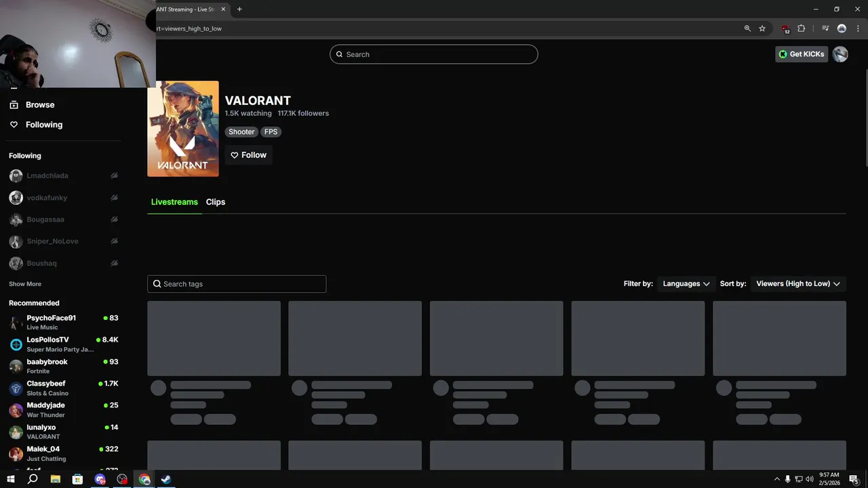Click the magnifier icon in Search tags box
Viewport: 868px width, 488px height.
[x=157, y=284]
